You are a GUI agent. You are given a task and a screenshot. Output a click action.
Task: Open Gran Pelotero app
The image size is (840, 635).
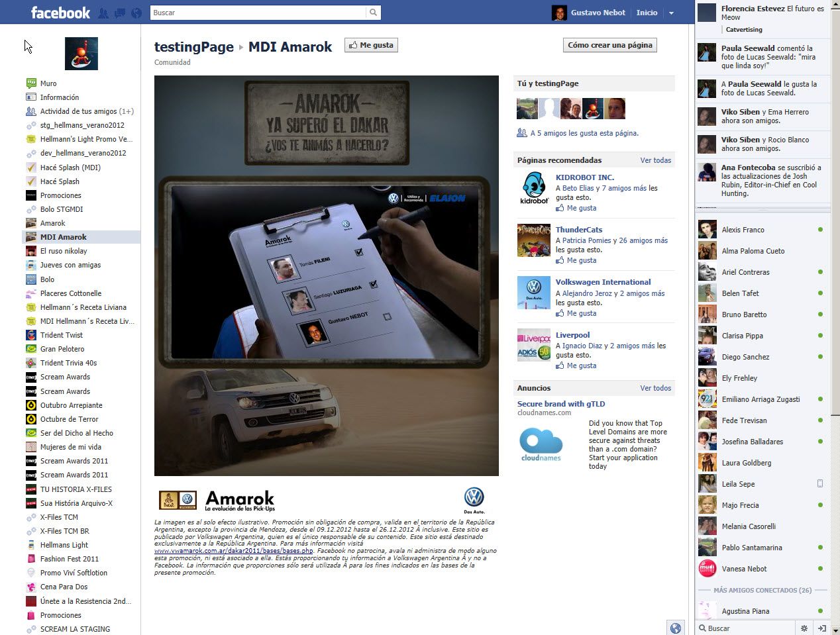click(x=62, y=349)
